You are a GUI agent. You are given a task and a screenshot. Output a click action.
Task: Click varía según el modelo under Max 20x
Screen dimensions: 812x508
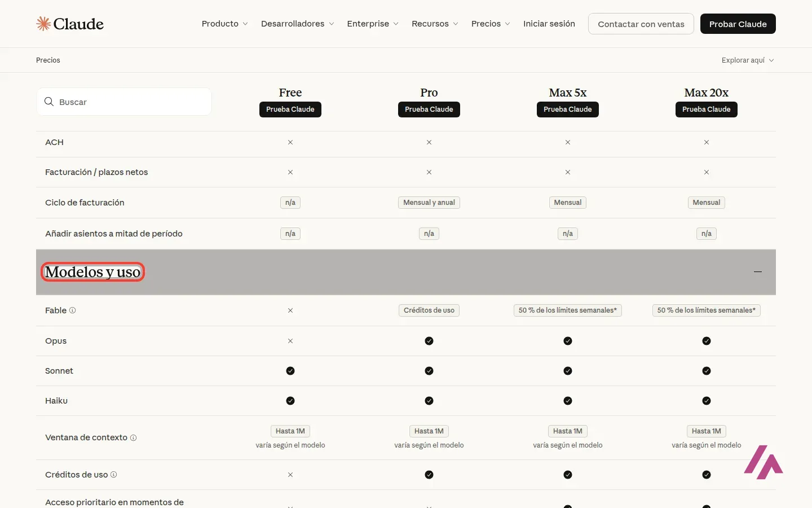click(707, 445)
